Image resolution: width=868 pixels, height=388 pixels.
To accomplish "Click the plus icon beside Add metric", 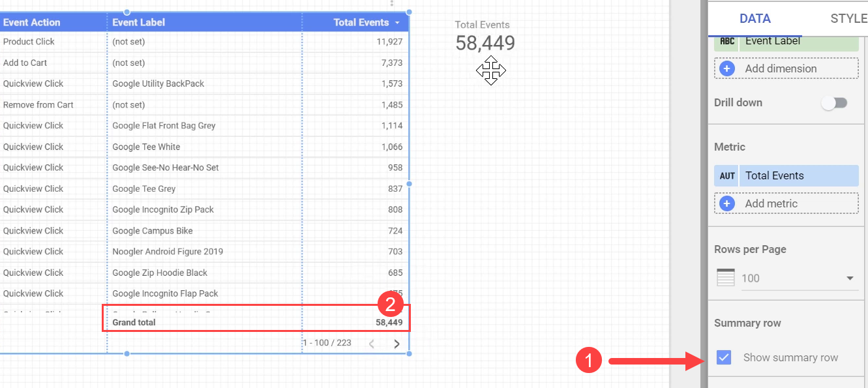I will 727,203.
